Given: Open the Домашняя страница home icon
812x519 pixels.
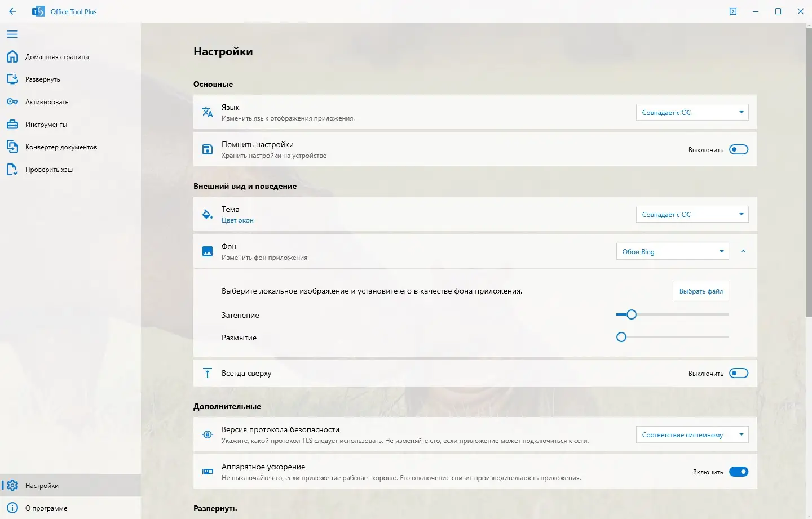Looking at the screenshot, I should point(12,57).
